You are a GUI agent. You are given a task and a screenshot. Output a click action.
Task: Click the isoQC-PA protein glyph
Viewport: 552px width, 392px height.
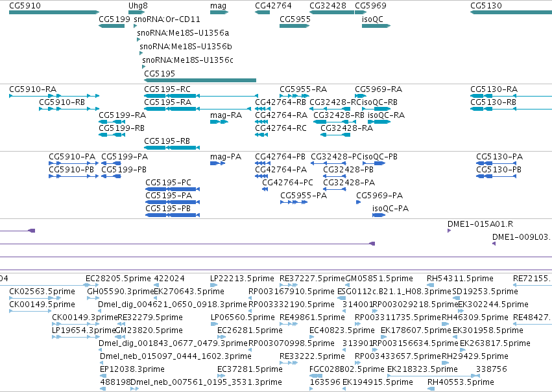[x=379, y=215]
